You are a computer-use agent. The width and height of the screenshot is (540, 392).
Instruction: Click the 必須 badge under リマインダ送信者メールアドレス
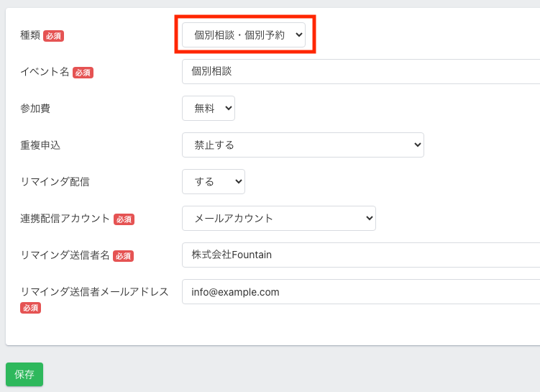[30, 308]
